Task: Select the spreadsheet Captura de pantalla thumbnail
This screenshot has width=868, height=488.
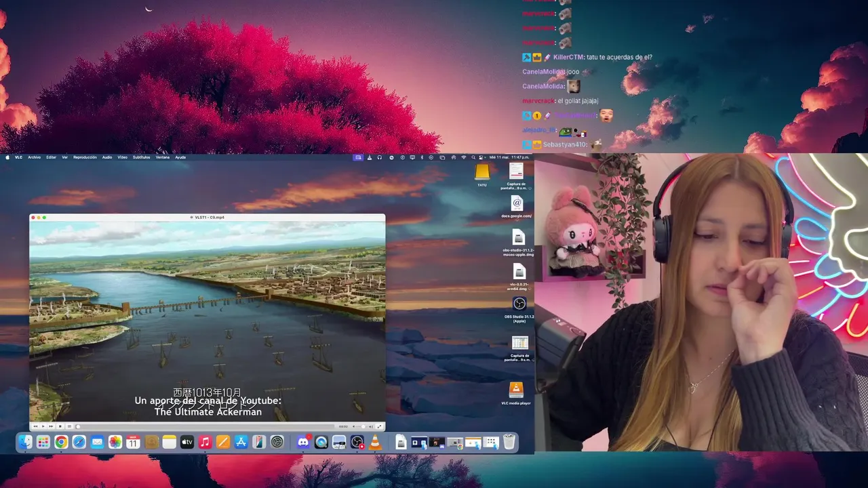Action: tap(519, 348)
